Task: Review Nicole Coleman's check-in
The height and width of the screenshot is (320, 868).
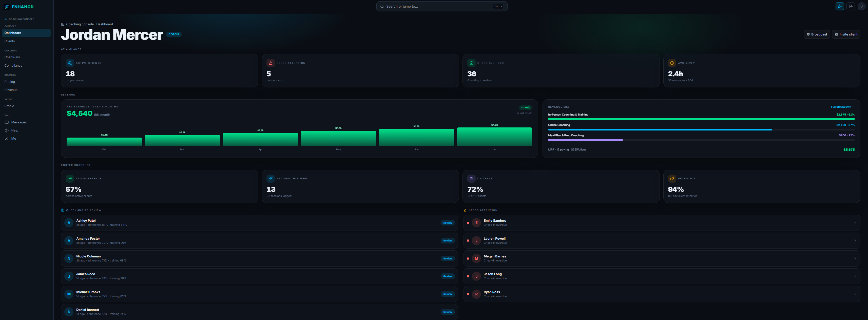Action: tap(448, 259)
